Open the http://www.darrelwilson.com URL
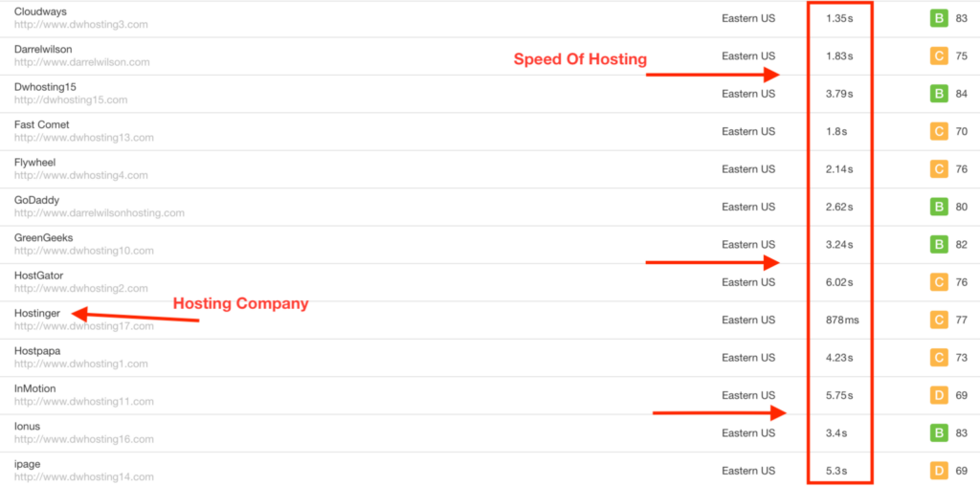 (82, 62)
